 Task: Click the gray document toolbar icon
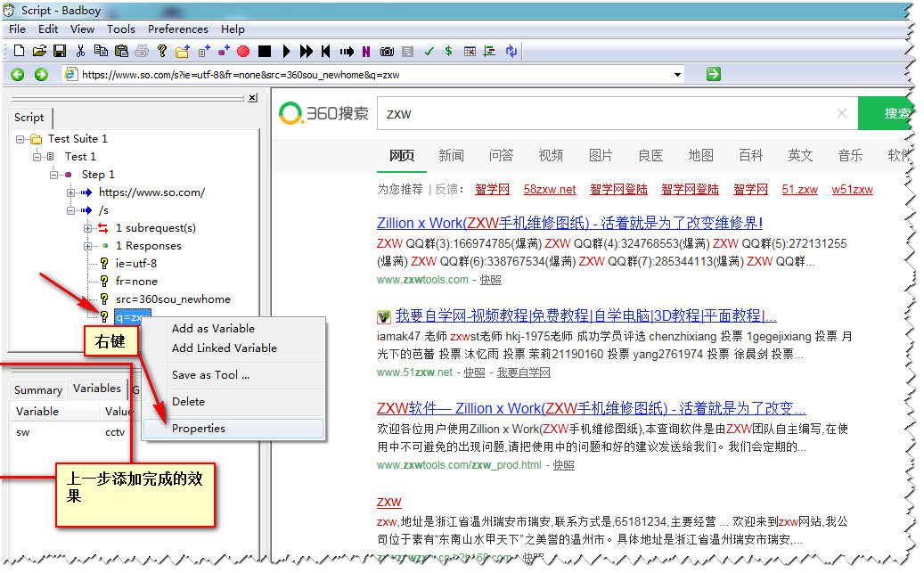tap(407, 52)
